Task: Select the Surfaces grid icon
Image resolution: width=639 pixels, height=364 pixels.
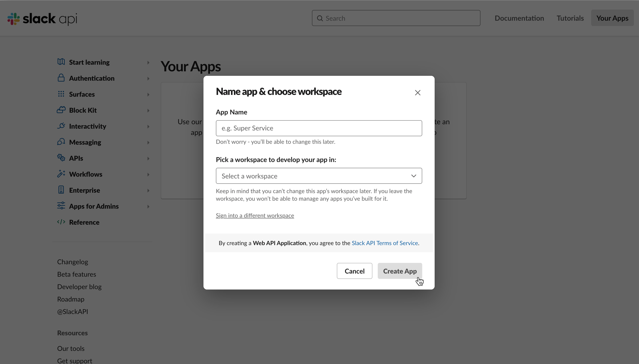Action: [61, 94]
